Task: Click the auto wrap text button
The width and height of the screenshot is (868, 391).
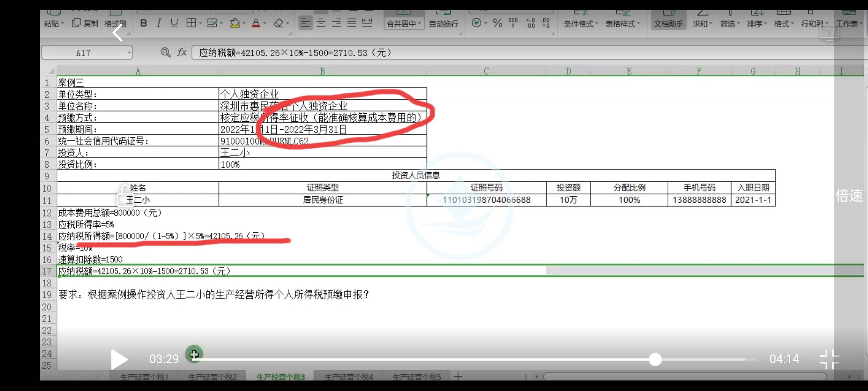Action: point(443,24)
